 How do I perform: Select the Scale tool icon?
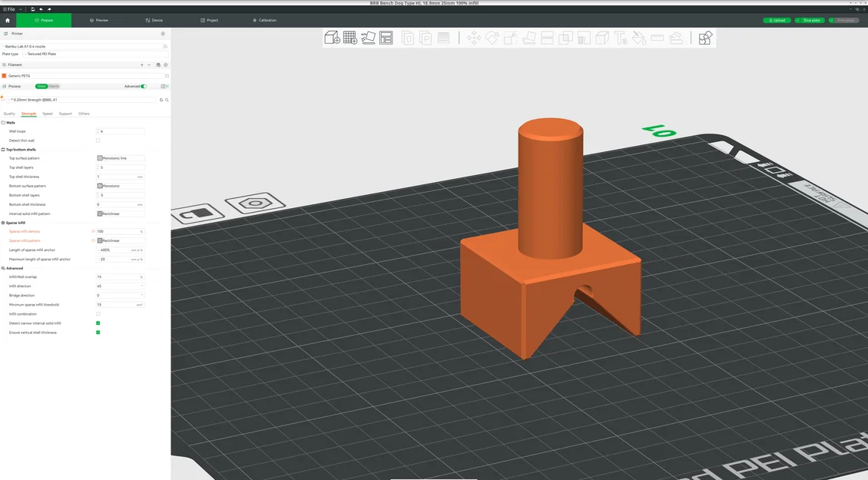[510, 38]
